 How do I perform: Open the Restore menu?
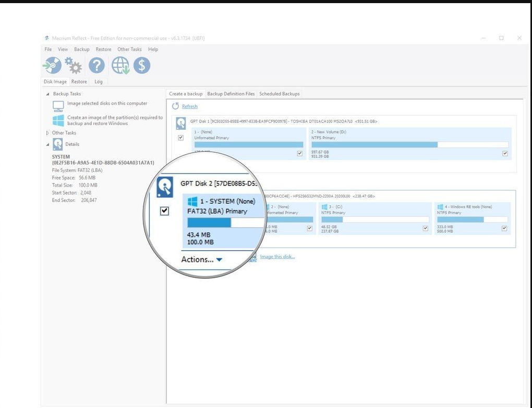click(x=103, y=49)
